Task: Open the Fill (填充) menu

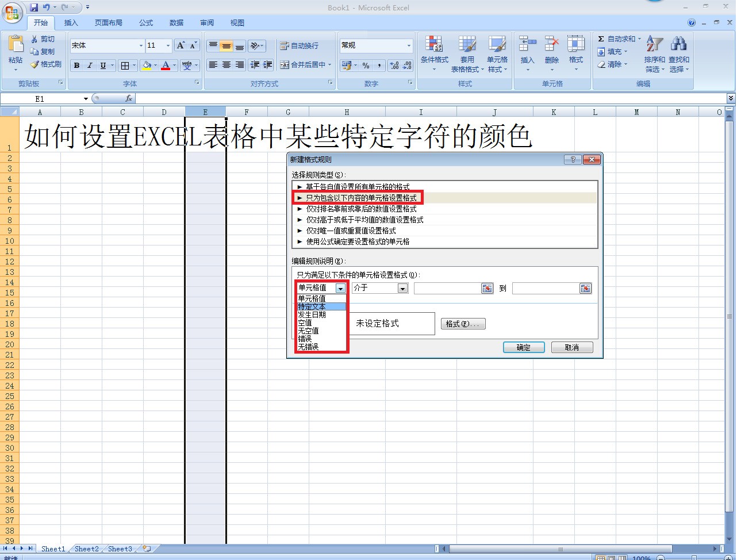Action: [x=612, y=52]
